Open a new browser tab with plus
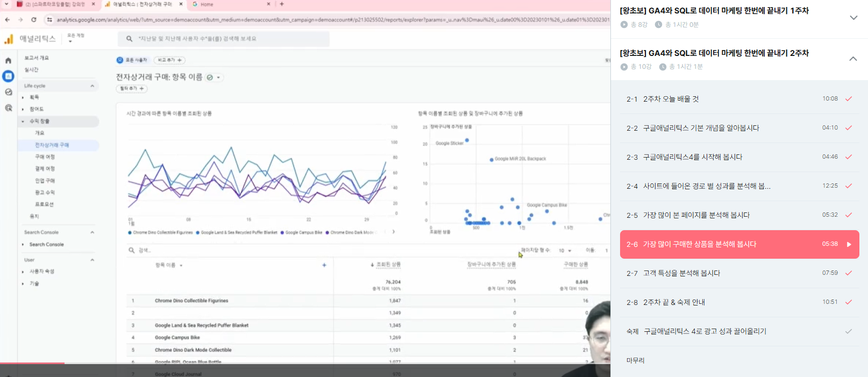 click(x=282, y=4)
